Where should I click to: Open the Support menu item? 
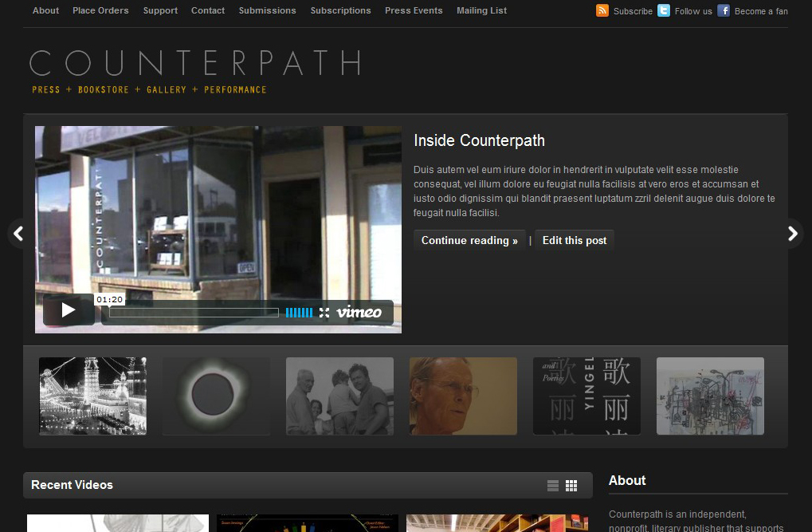(160, 10)
